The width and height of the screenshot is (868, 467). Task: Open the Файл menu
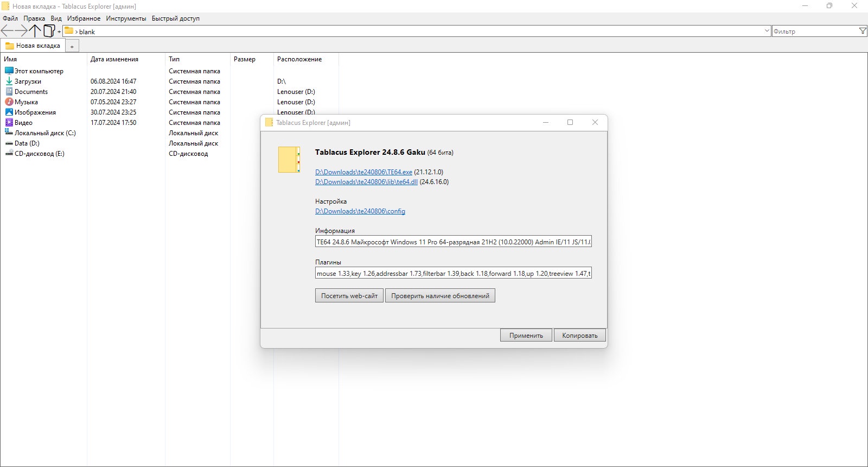pyautogui.click(x=10, y=18)
